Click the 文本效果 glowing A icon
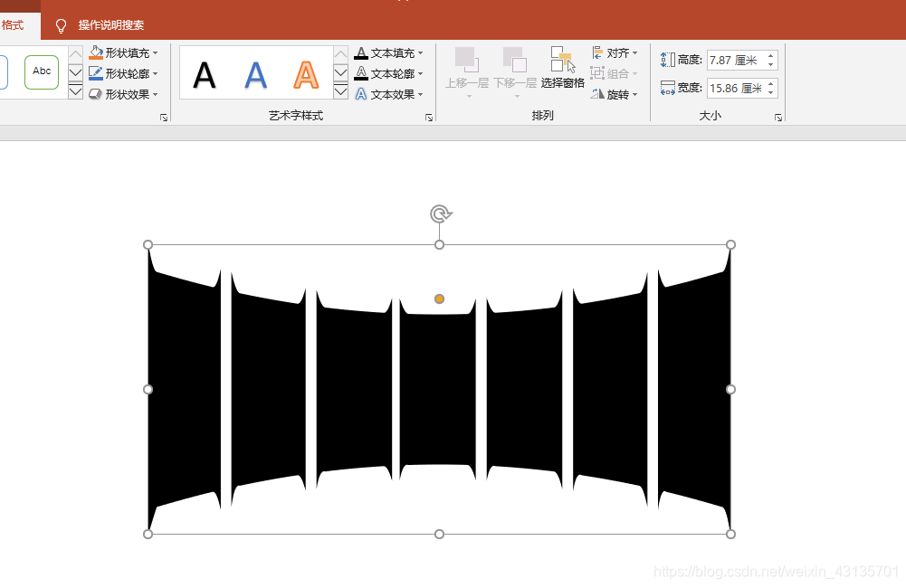The width and height of the screenshot is (906, 588). (361, 94)
